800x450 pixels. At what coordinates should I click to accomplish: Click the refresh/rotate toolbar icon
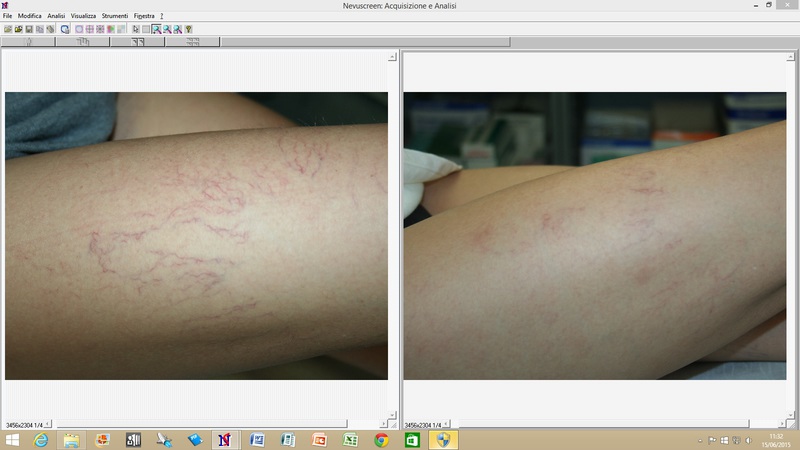click(x=65, y=29)
